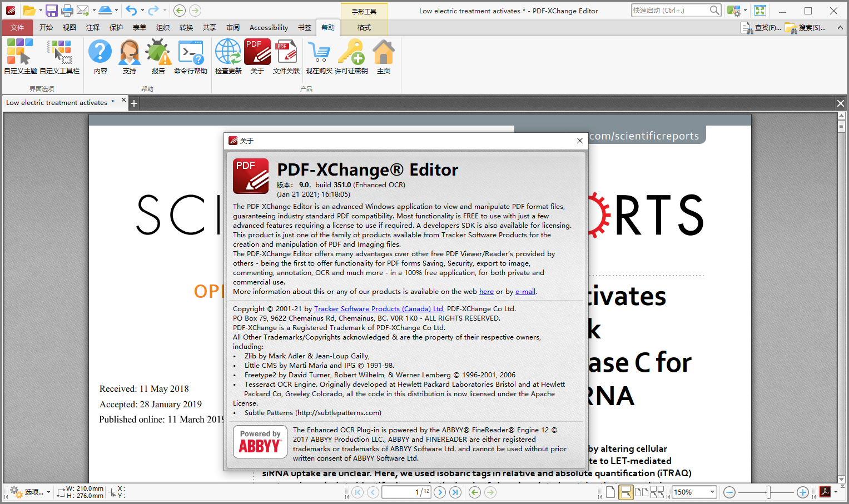This screenshot has height=504, width=849.
Task: Click the Home Page (主页) icon
Action: click(x=384, y=57)
